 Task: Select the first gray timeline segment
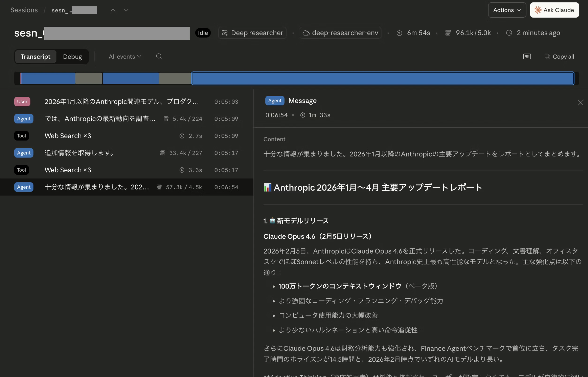tap(89, 78)
